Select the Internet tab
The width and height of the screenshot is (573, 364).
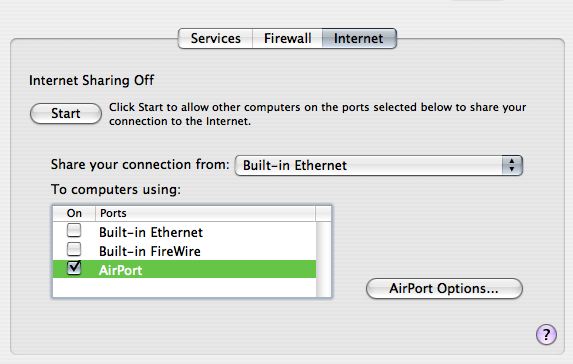point(359,38)
